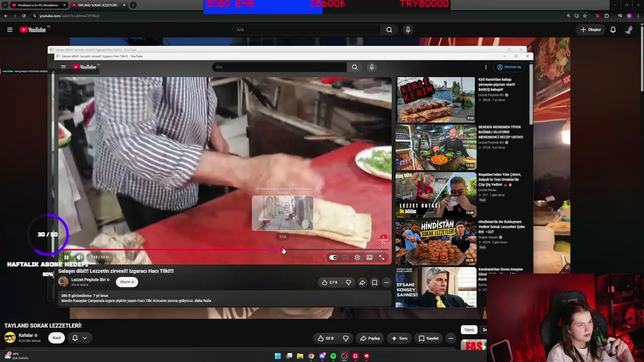Viewport: 644px width, 362px height.
Task: Open Google Chrome from the taskbar
Action: point(311,356)
